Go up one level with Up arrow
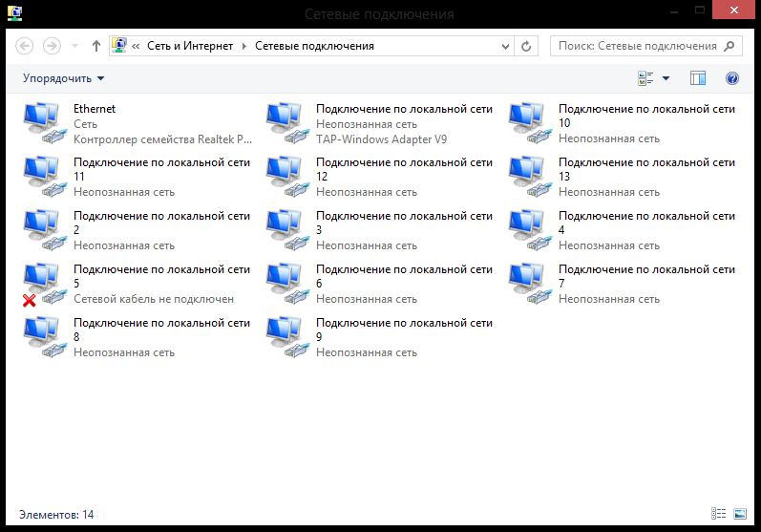Screen dimensions: 761x532 coord(96,46)
